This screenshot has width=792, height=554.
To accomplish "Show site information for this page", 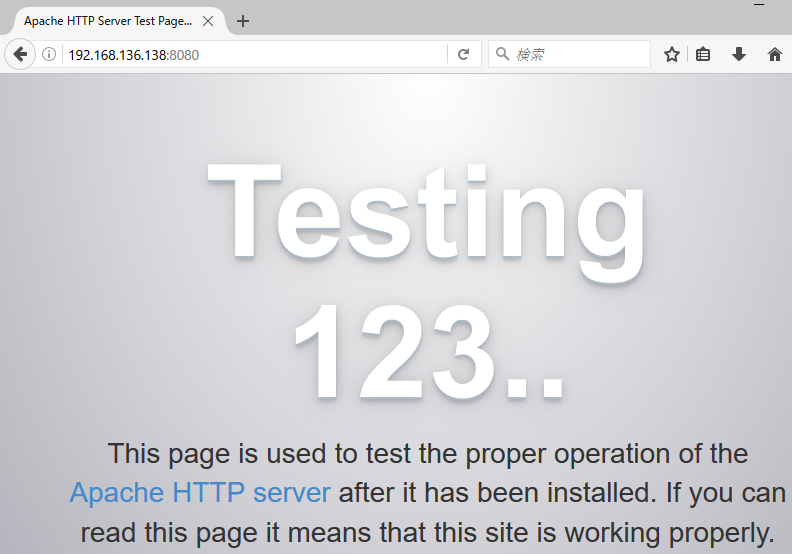I will coord(48,55).
